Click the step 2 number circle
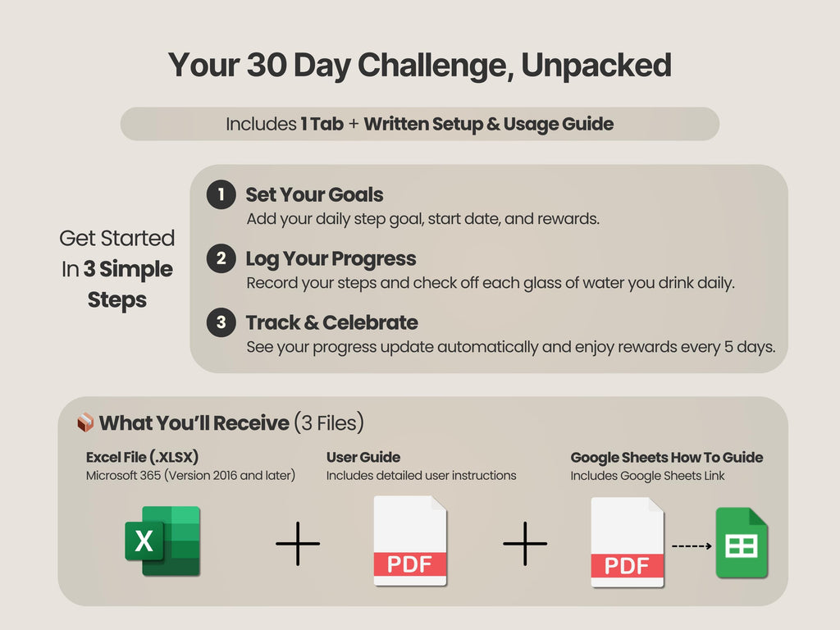 coord(221,259)
